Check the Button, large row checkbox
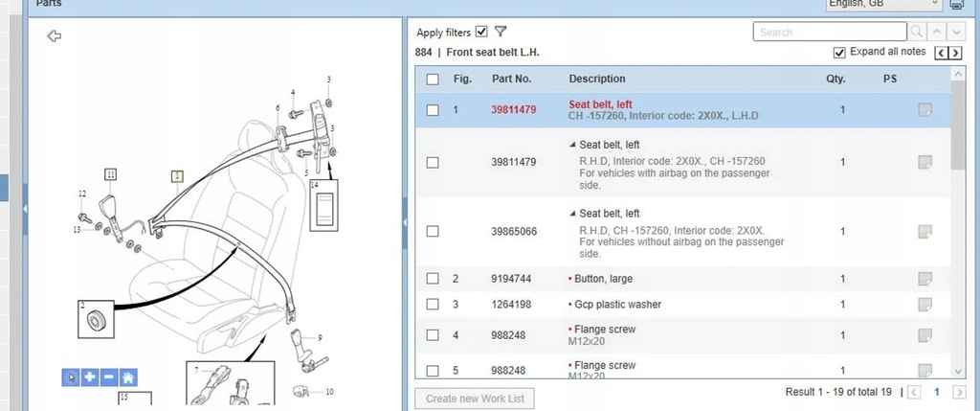Image resolution: width=980 pixels, height=411 pixels. [x=433, y=279]
